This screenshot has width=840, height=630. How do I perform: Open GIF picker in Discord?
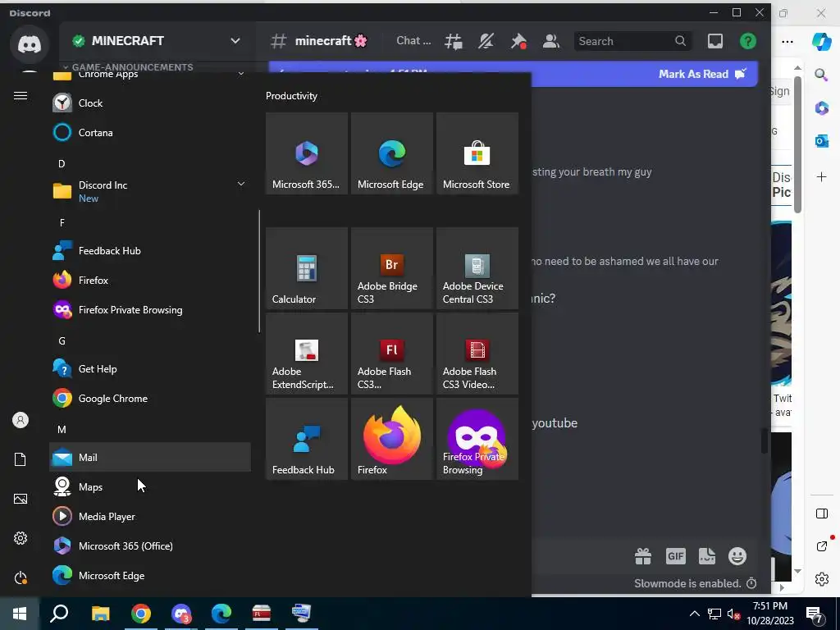point(676,556)
